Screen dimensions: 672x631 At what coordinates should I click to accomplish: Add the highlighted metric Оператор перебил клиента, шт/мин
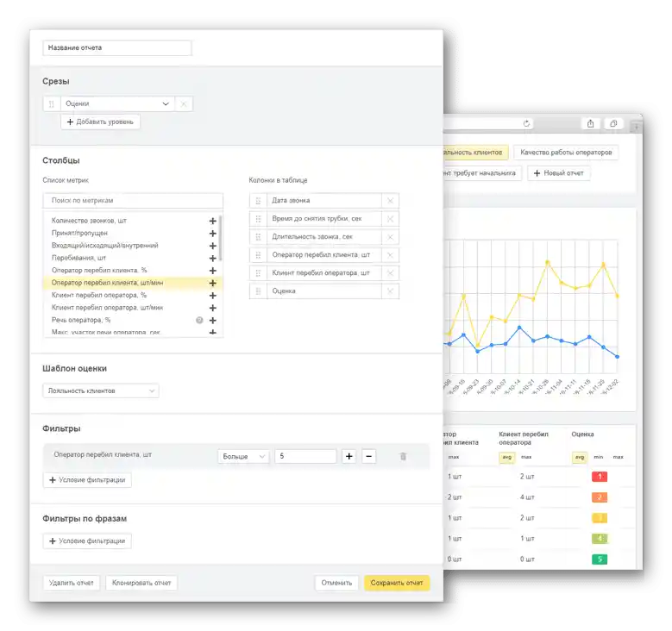(x=212, y=283)
